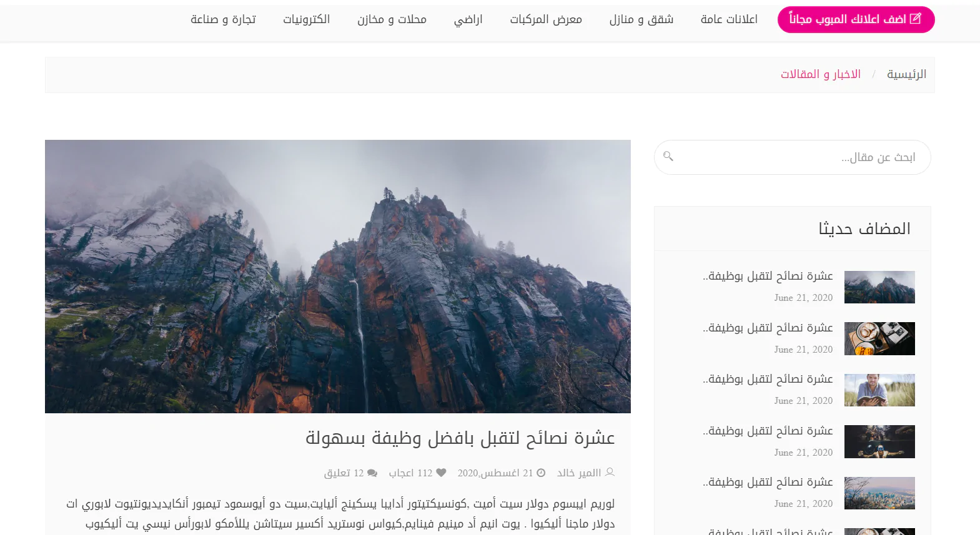Image resolution: width=980 pixels, height=535 pixels.
Task: Open the recent post title beside the city skyline thumbnail
Action: coord(768,482)
